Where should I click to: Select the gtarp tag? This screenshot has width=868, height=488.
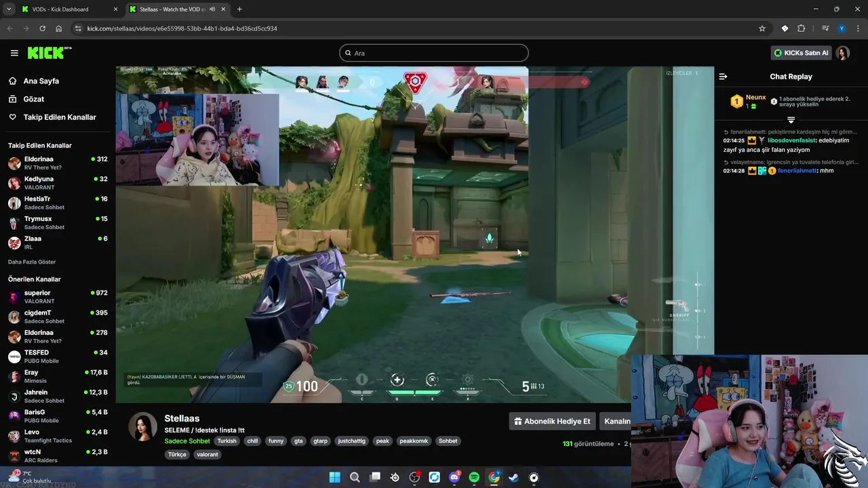tap(320, 441)
